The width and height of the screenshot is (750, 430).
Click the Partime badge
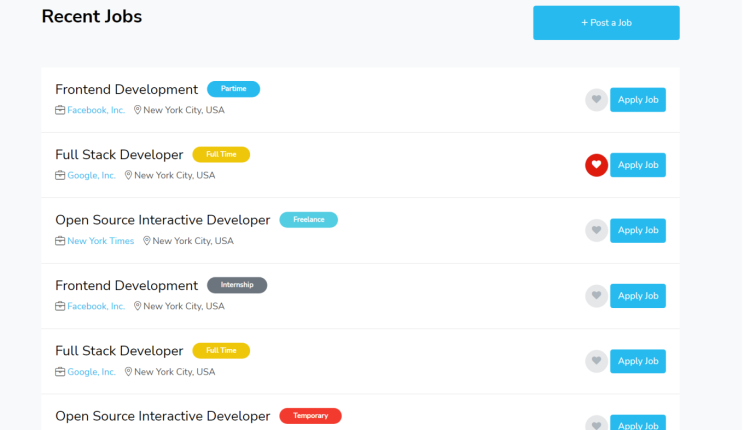tap(233, 89)
